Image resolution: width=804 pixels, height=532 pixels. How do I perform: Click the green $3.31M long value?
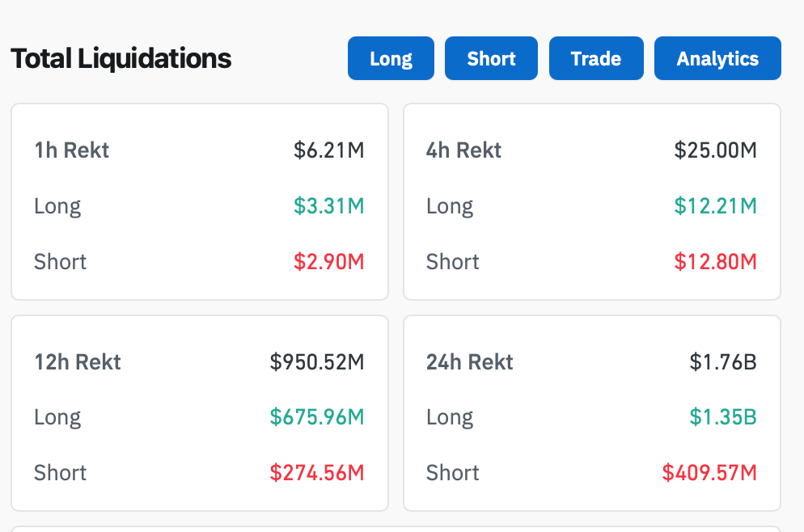click(x=329, y=206)
